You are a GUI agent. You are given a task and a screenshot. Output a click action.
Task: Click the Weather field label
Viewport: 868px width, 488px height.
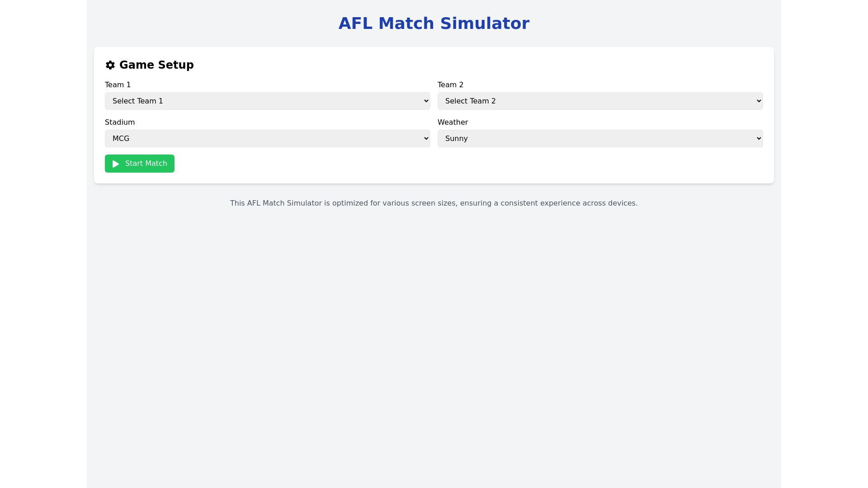pos(453,122)
